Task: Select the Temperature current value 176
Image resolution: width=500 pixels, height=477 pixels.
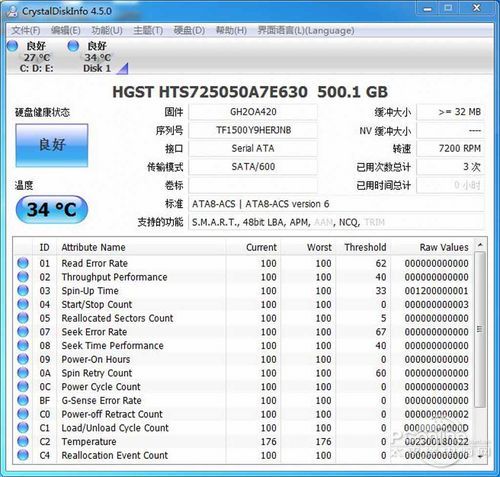Action: coord(268,441)
